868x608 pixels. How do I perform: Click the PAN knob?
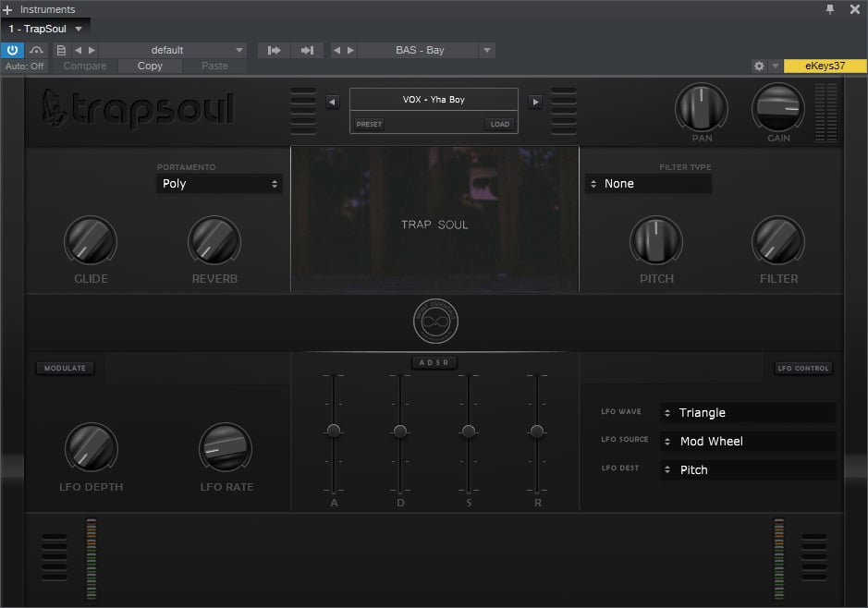702,108
